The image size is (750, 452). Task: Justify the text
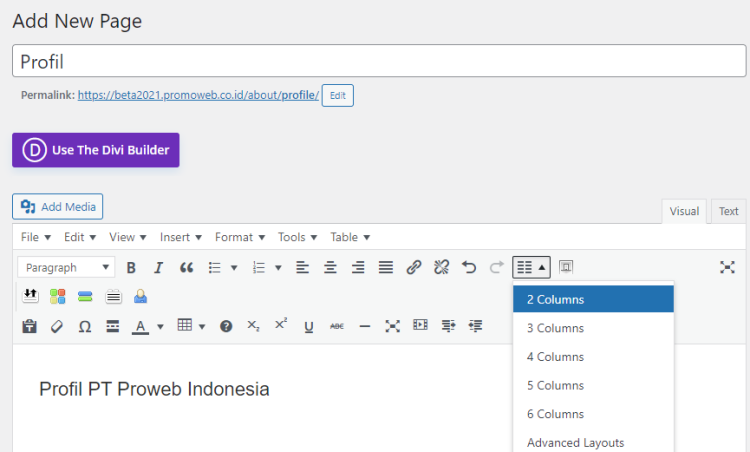386,267
